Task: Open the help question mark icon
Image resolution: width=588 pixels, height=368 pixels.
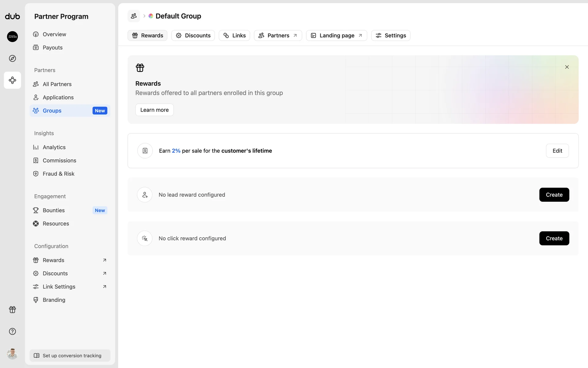Action: coord(12,331)
